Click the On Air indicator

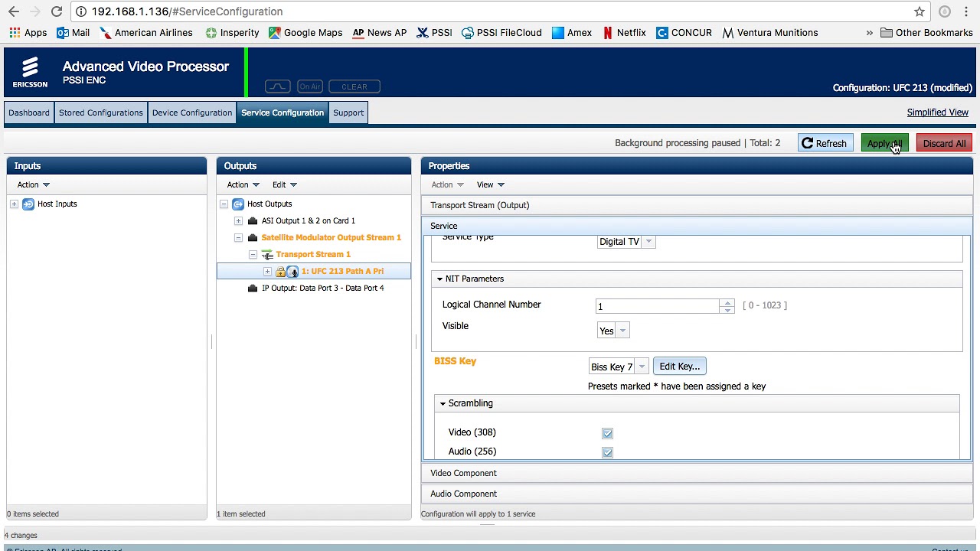click(x=310, y=86)
